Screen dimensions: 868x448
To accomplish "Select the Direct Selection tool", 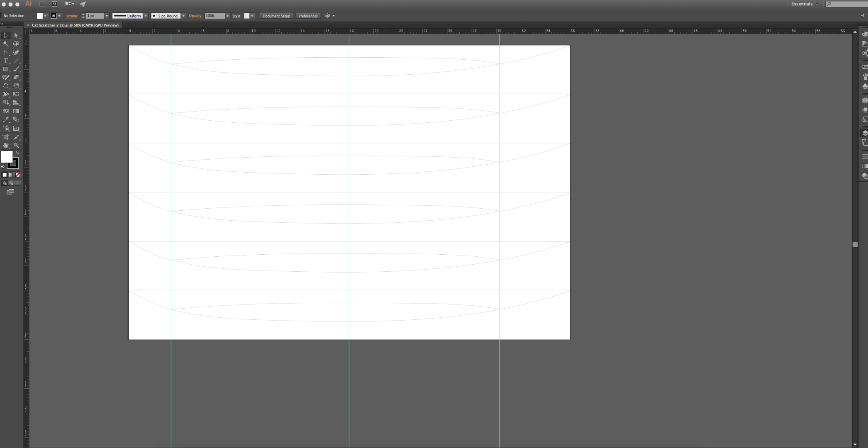I will tap(16, 36).
